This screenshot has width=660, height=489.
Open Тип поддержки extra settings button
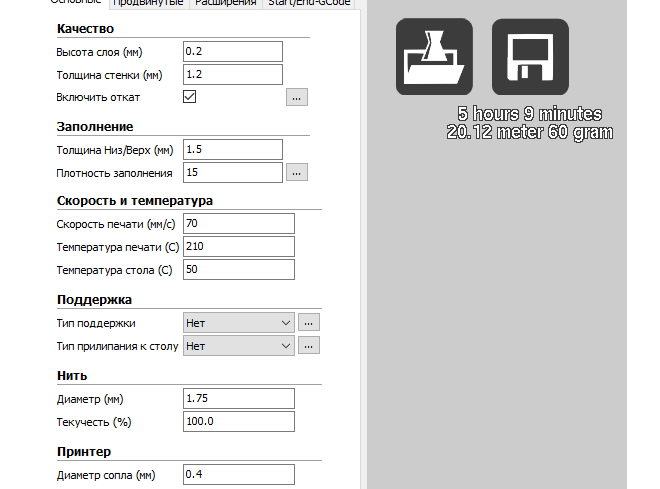pyautogui.click(x=309, y=323)
